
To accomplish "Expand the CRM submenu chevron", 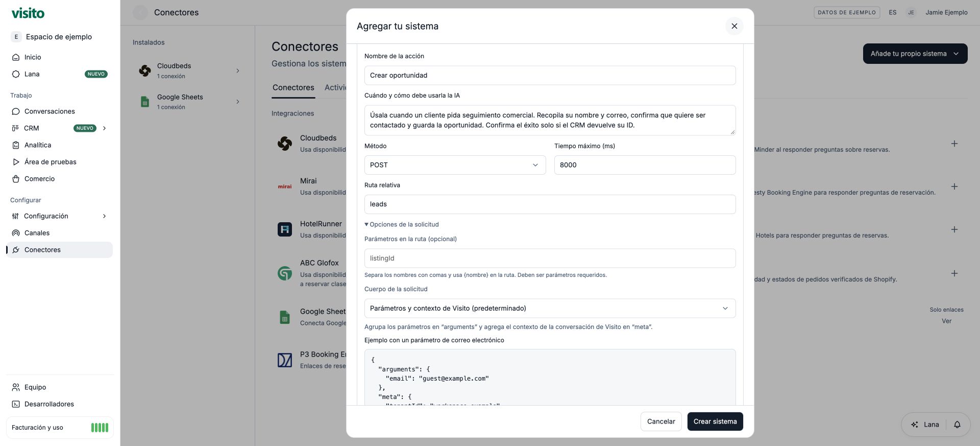I will tap(104, 128).
